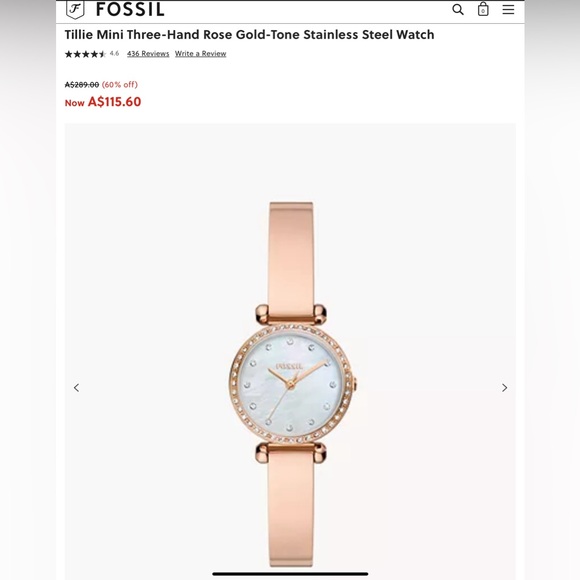Open the shopping bag icon

[483, 9]
